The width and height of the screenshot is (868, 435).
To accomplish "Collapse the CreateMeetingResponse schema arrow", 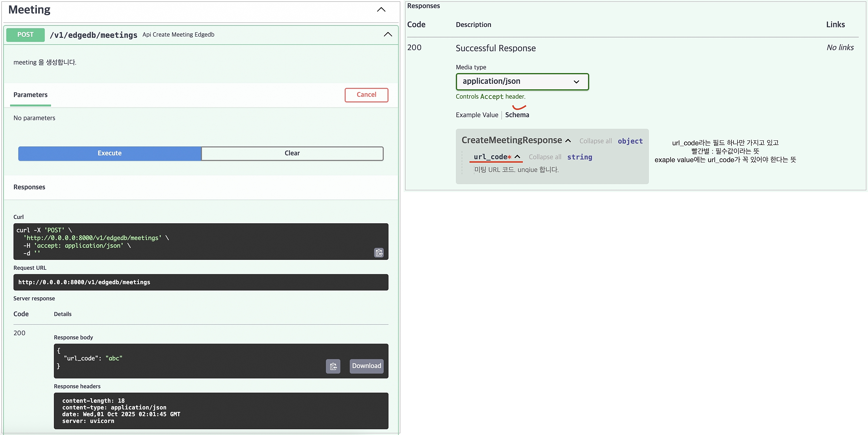I will click(568, 141).
